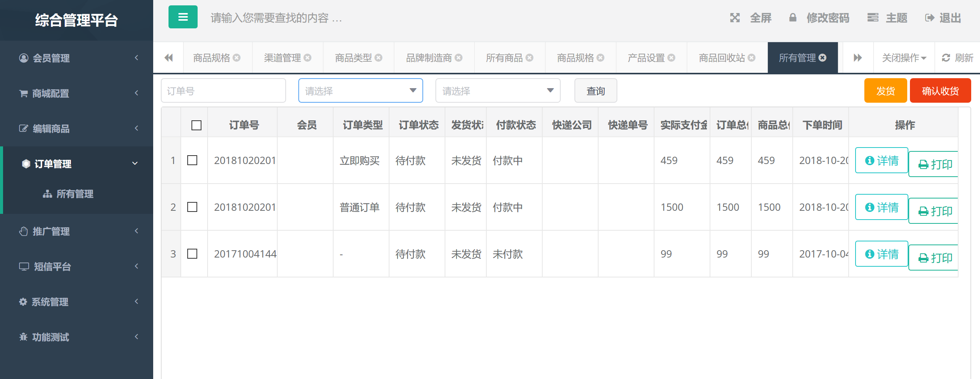Open the second 请选择 dropdown filter
The height and width of the screenshot is (379, 980).
(497, 90)
